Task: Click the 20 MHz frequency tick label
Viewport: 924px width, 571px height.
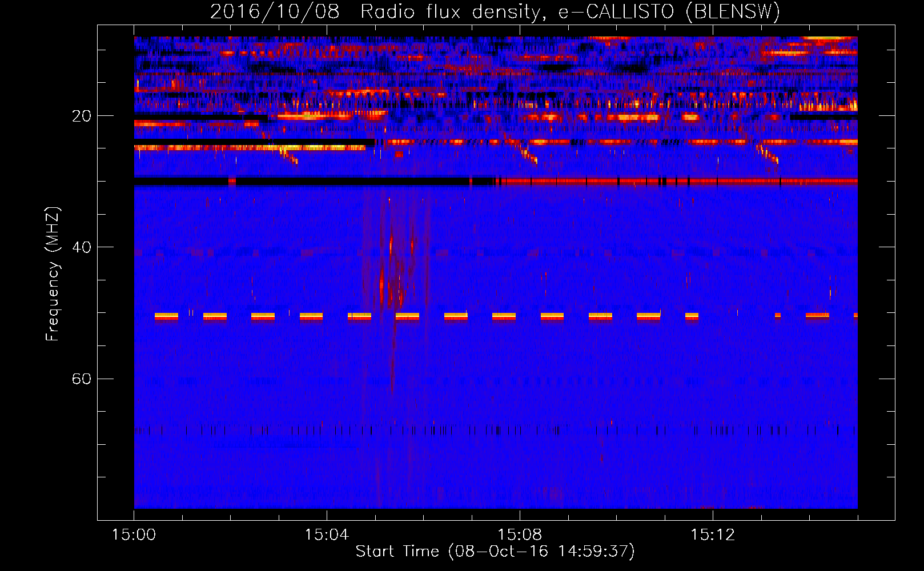Action: tap(82, 116)
